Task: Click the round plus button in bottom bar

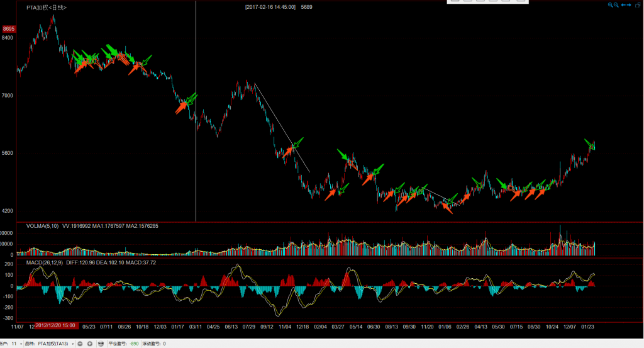Action: [90, 344]
